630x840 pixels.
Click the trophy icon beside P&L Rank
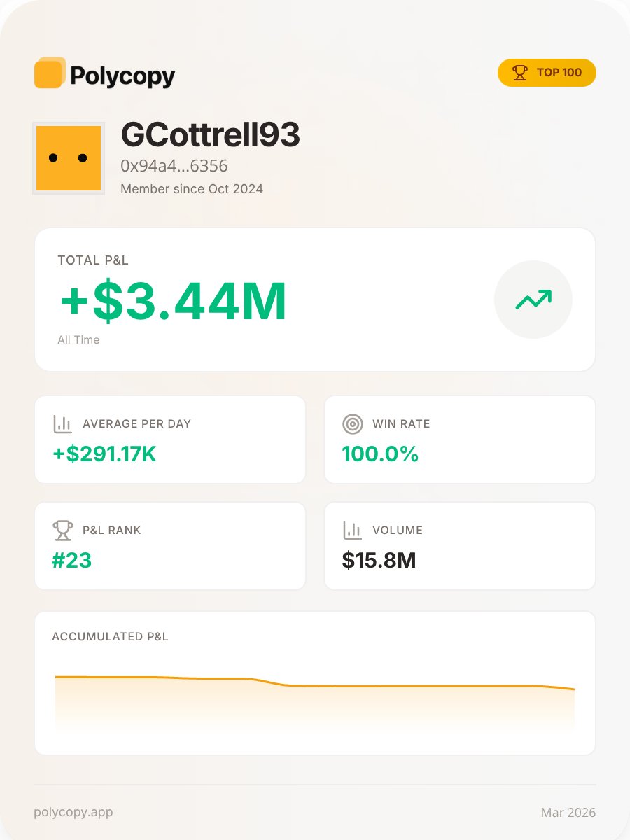[63, 531]
